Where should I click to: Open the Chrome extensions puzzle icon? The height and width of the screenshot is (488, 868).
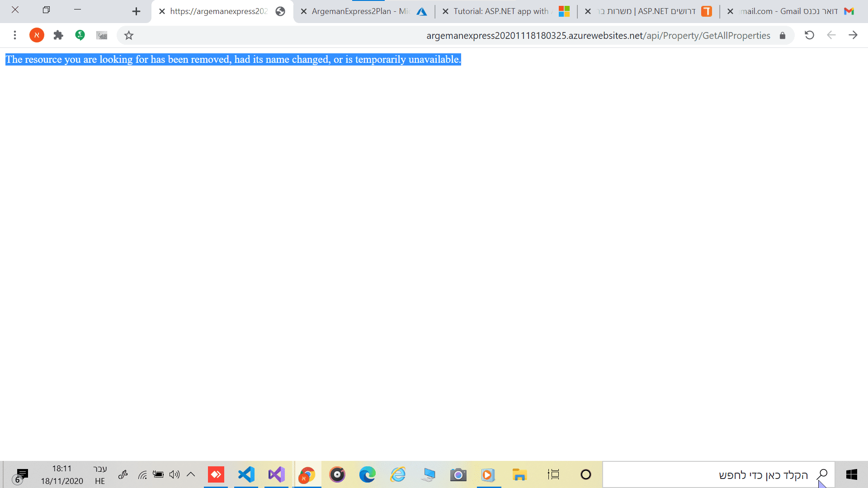coord(58,35)
